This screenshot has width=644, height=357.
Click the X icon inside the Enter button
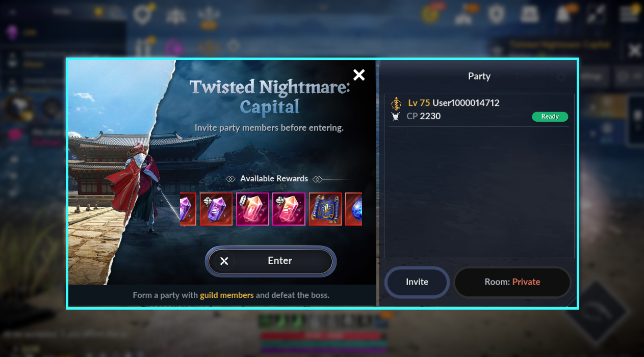[224, 261]
